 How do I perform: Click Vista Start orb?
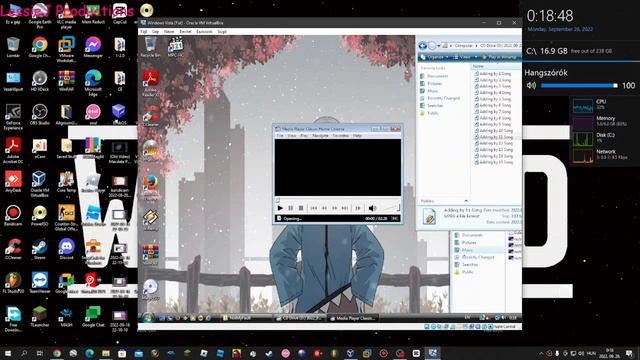pos(147,318)
